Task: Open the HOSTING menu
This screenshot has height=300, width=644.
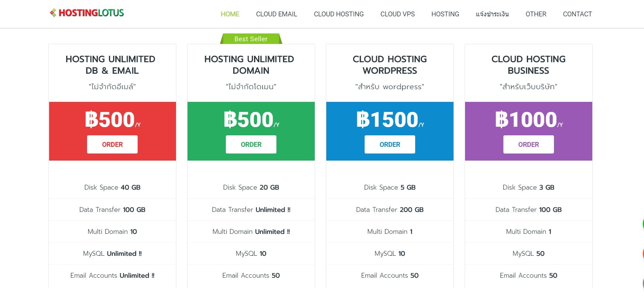Action: pyautogui.click(x=445, y=14)
